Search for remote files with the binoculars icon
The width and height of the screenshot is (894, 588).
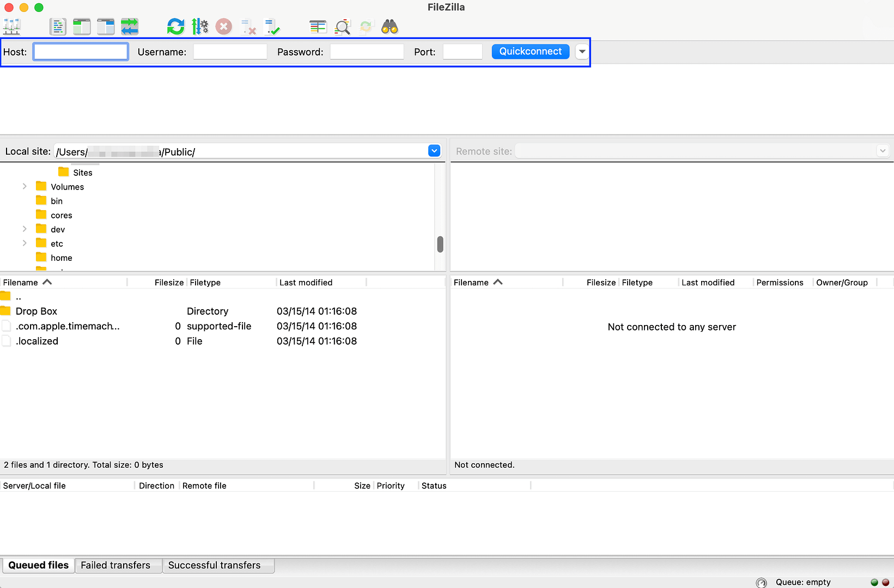point(389,26)
